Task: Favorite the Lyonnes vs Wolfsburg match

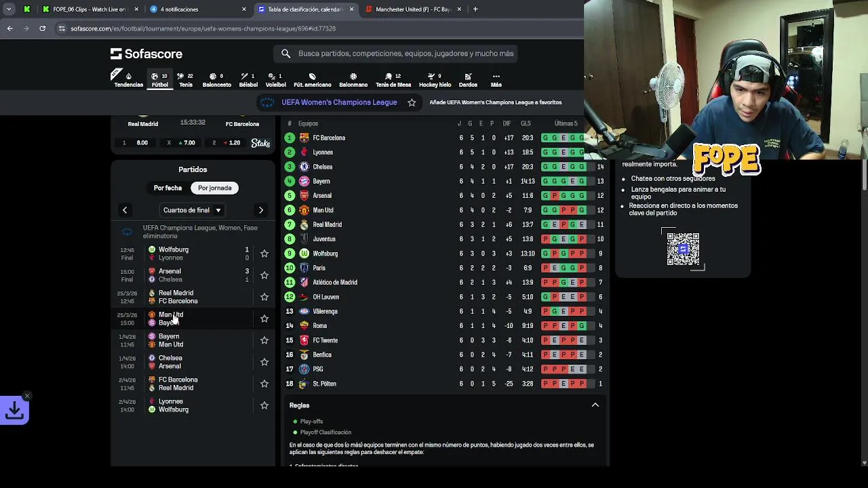Action: [x=264, y=405]
